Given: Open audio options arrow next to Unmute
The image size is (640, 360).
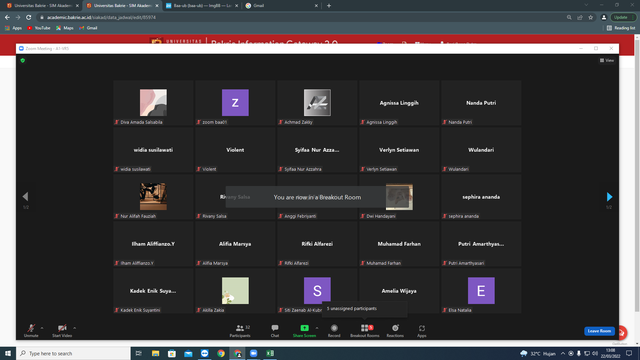Looking at the screenshot, I should 42,328.
